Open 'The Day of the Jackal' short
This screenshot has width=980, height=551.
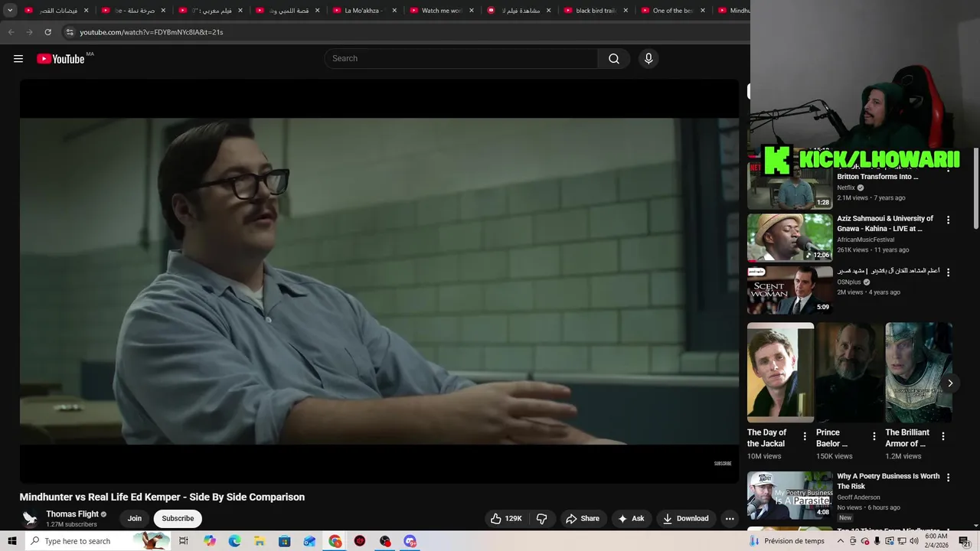(780, 372)
